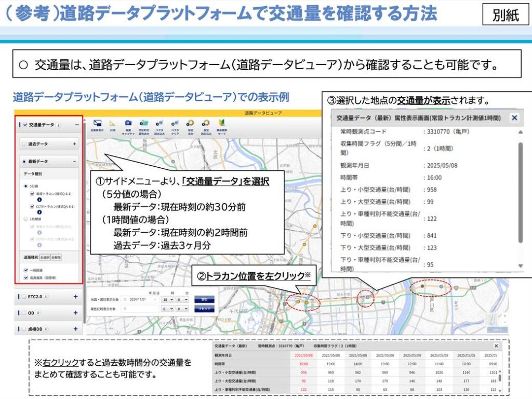Click the municipality attribute output folder icon

(x=143, y=123)
